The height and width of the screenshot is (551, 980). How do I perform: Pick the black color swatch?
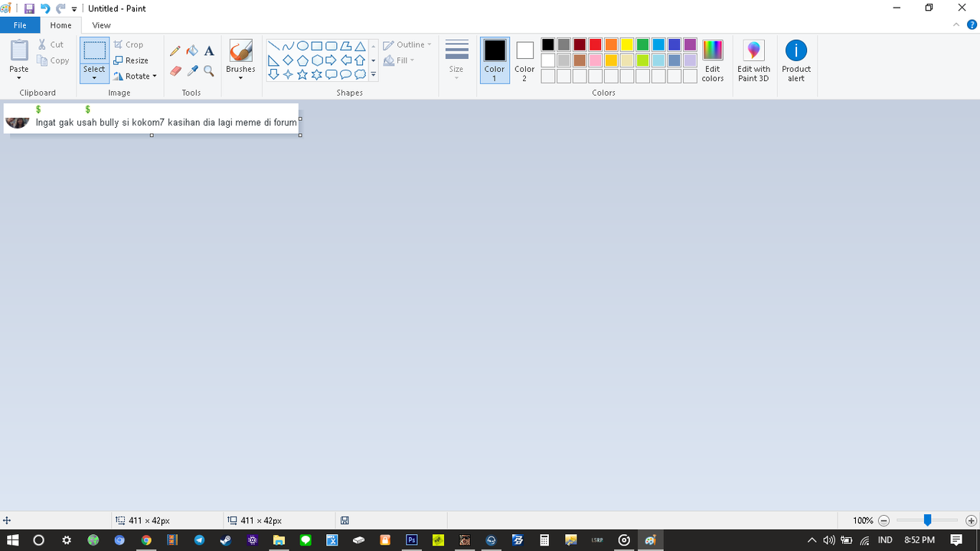(x=547, y=44)
